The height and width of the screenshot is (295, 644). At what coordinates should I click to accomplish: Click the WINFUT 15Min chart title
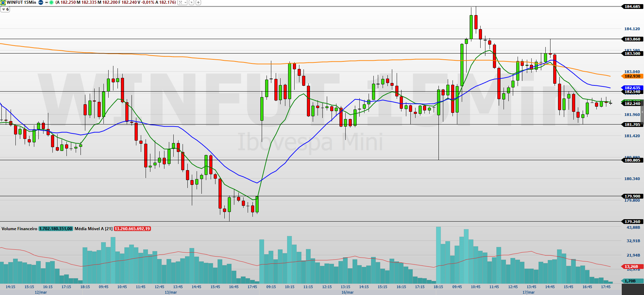point(21,2)
